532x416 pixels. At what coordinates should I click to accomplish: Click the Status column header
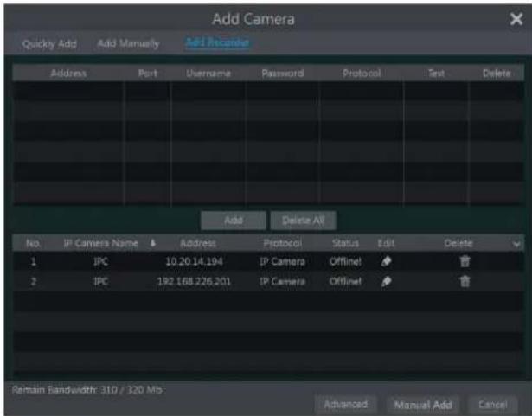coord(345,243)
